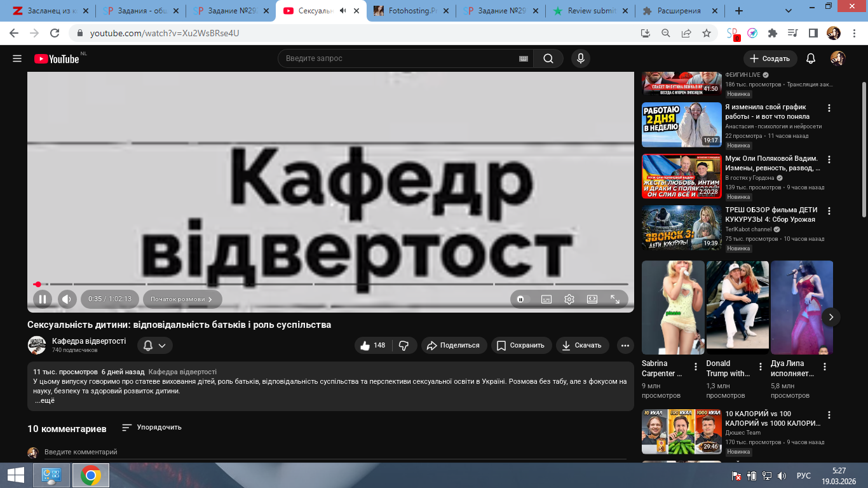Screen dimensions: 868x488
Task: Open menu for the 'Donald Trump with' short
Action: [x=761, y=367]
